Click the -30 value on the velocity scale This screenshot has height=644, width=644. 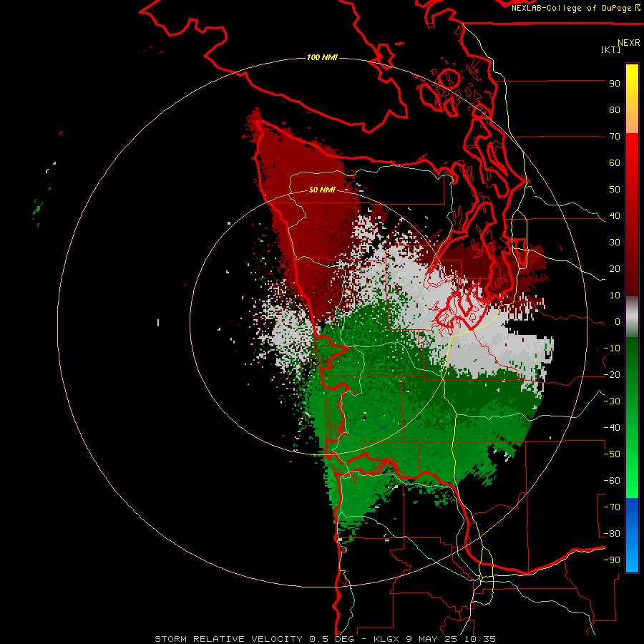[612, 401]
